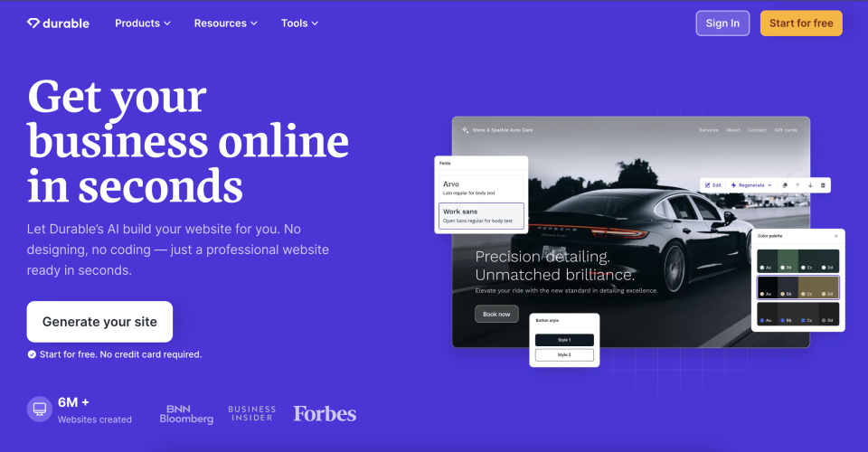Click the Generate your site button
This screenshot has width=868, height=452.
(x=99, y=322)
